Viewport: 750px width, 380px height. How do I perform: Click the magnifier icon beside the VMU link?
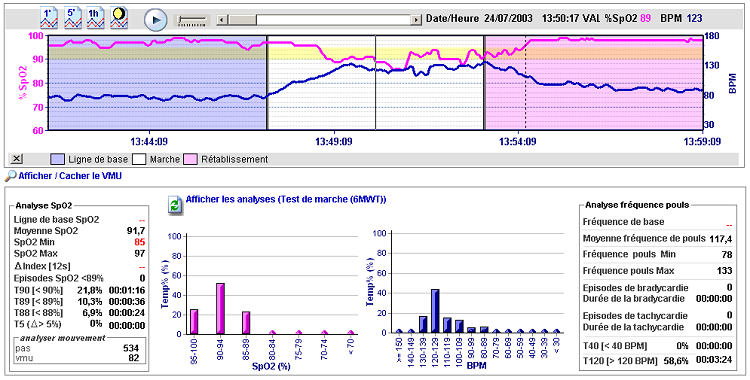tap(11, 176)
